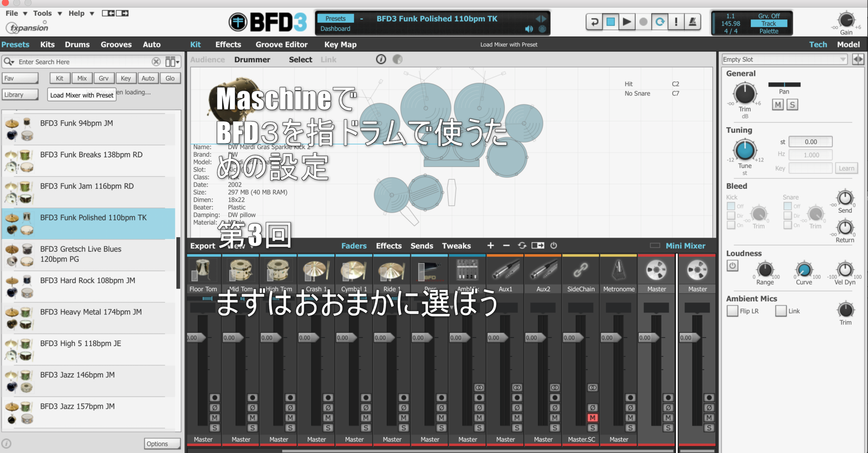Click the metronome icon in the transport bar

(x=692, y=22)
